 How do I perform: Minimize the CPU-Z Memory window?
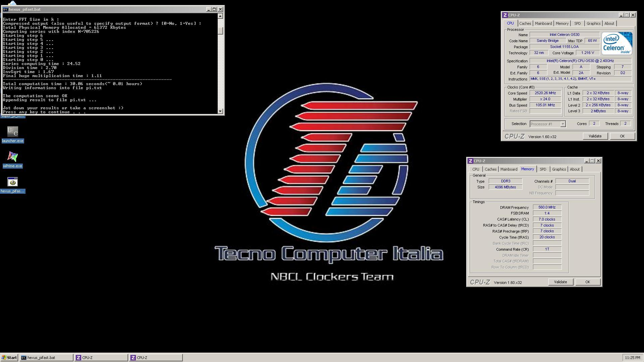click(586, 161)
